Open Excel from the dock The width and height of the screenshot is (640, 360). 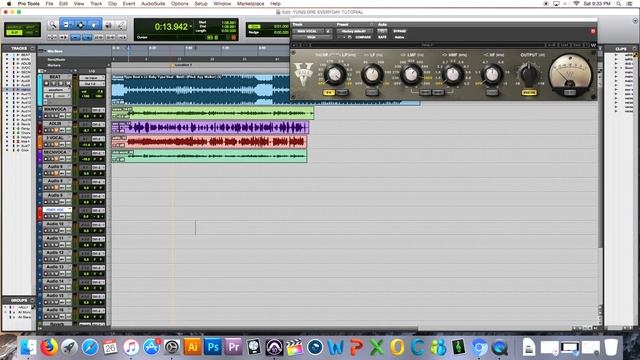click(376, 347)
